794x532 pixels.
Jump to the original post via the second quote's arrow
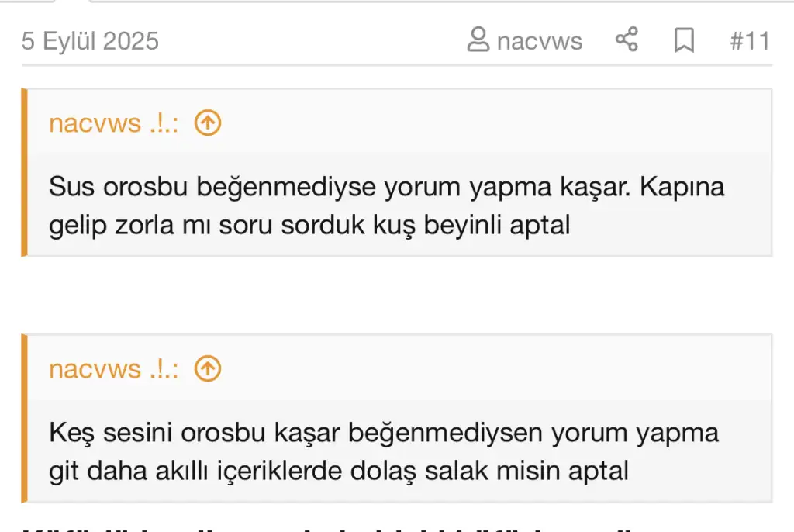[208, 368]
